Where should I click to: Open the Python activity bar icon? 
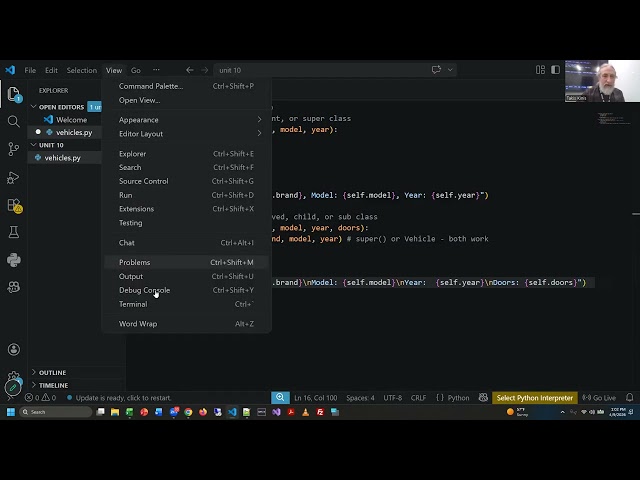(x=13, y=260)
